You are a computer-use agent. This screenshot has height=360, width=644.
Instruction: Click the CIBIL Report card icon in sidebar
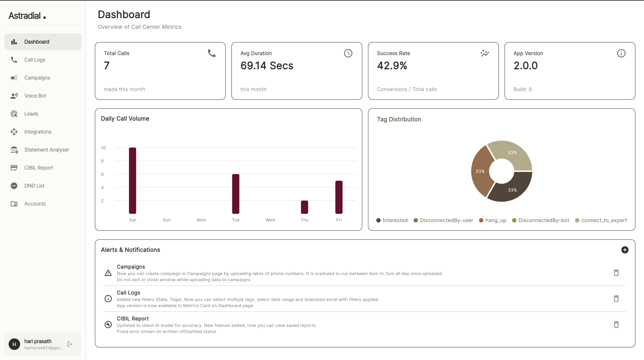(x=14, y=167)
